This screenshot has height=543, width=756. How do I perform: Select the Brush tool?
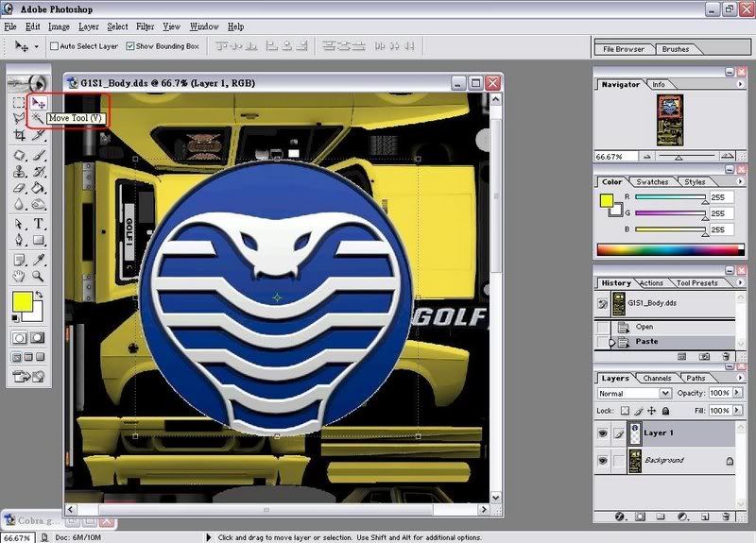[x=39, y=155]
